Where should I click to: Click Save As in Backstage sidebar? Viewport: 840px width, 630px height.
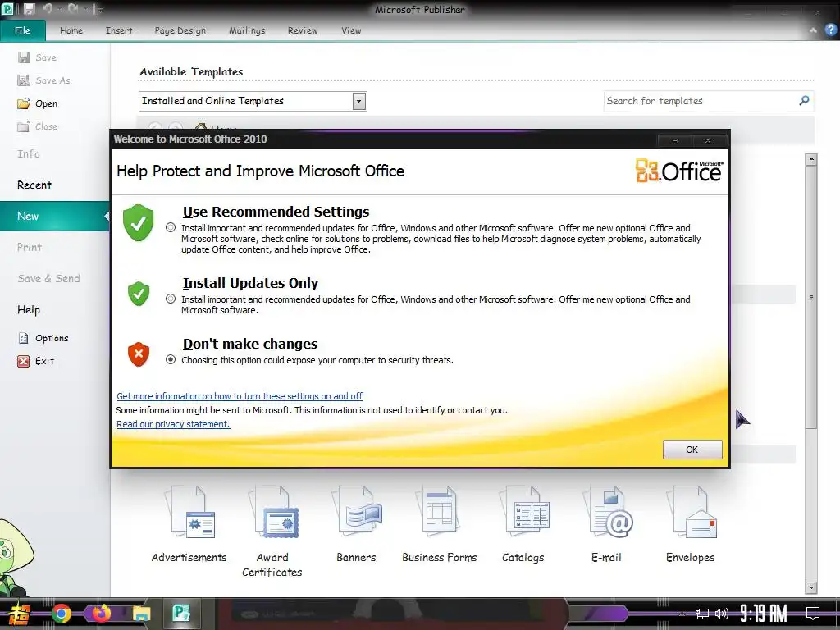pyautogui.click(x=44, y=80)
